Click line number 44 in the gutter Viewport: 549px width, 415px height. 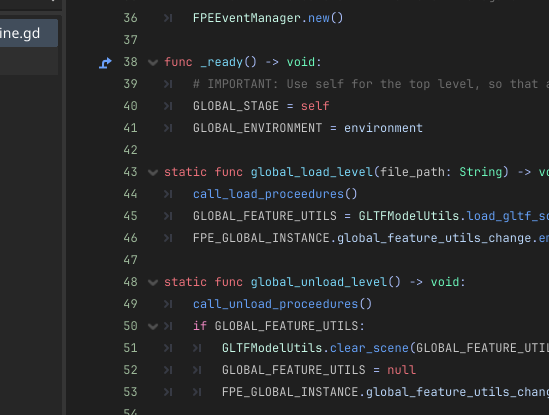[130, 194]
